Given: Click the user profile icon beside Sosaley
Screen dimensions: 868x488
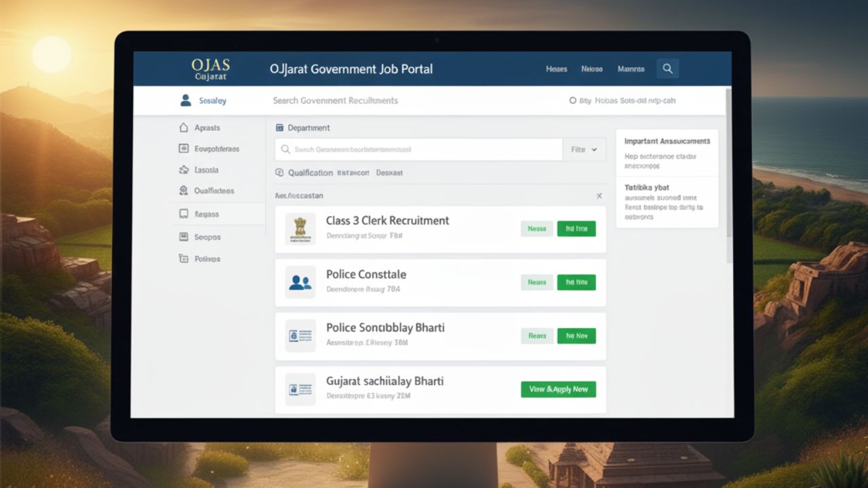Looking at the screenshot, I should click(185, 100).
